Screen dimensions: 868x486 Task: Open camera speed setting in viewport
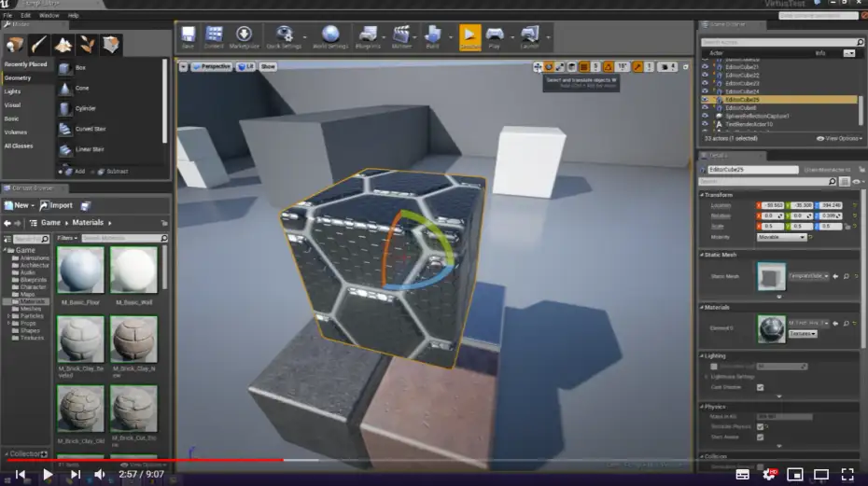point(668,67)
